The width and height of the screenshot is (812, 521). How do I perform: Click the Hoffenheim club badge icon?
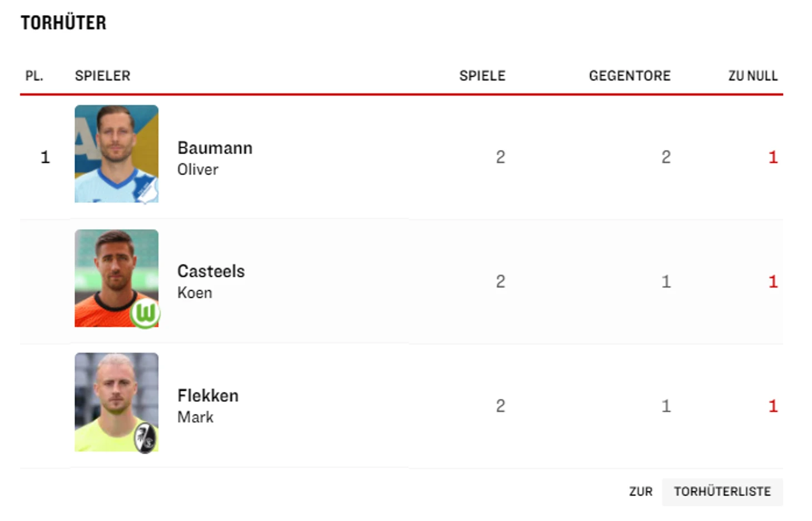tap(146, 190)
